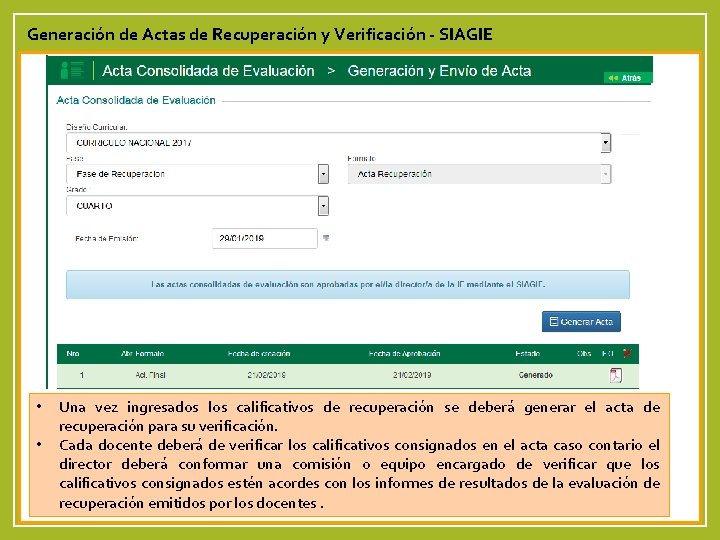Expand the Fase de Recuperación dropdown arrow

pyautogui.click(x=323, y=174)
